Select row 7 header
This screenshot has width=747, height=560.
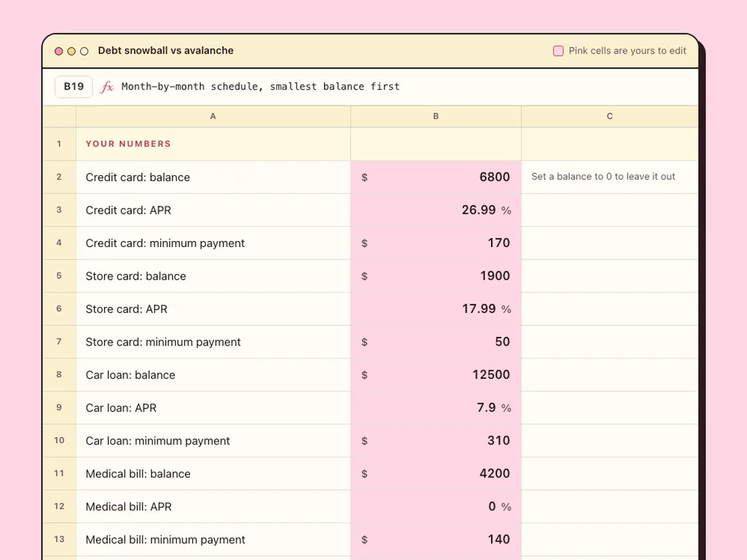coord(59,342)
